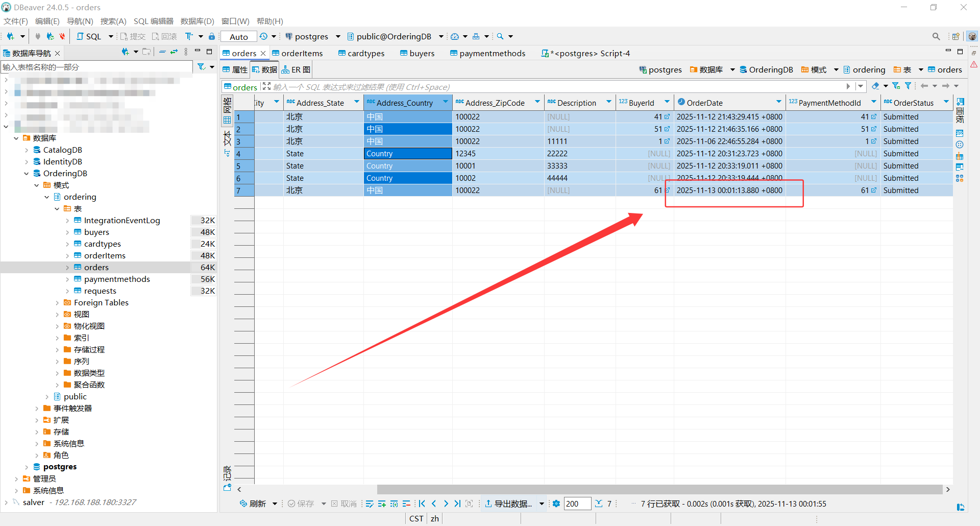Open the 数据库(D) menu
Viewport: 980px width, 526px height.
coord(198,21)
